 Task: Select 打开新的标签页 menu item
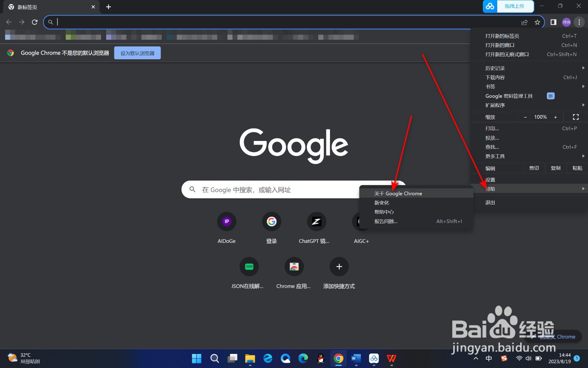coord(529,36)
